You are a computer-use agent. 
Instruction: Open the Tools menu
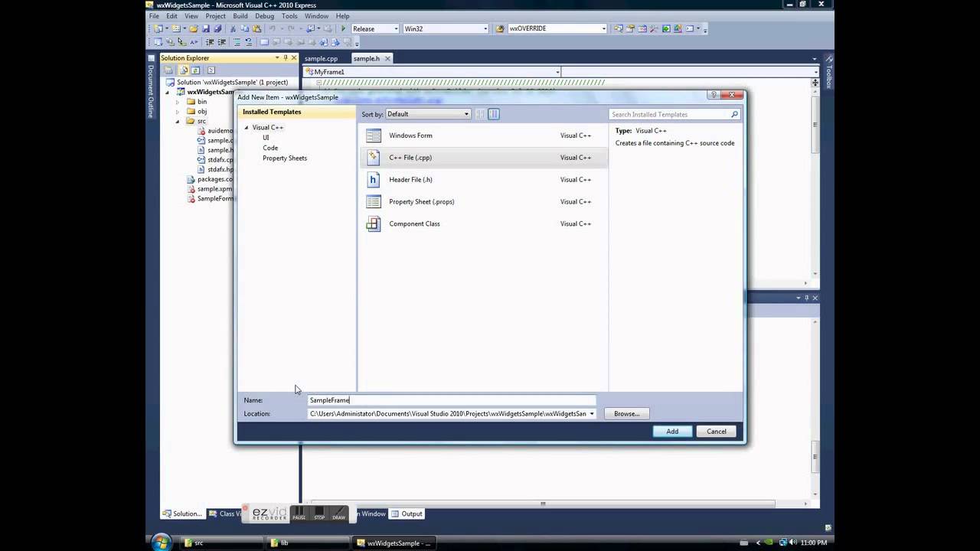tap(289, 16)
